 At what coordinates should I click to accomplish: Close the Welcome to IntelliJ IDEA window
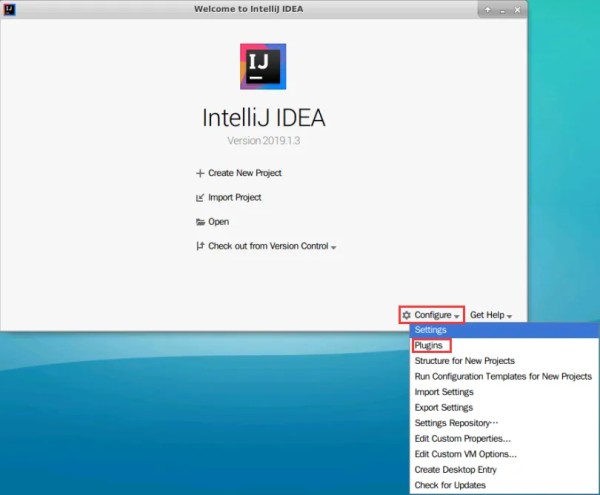point(517,10)
